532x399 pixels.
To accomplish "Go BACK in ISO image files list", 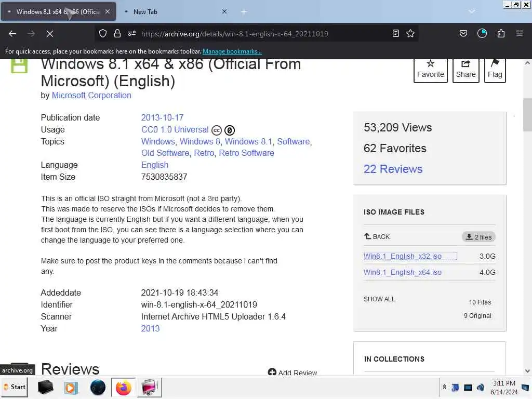I will (377, 236).
